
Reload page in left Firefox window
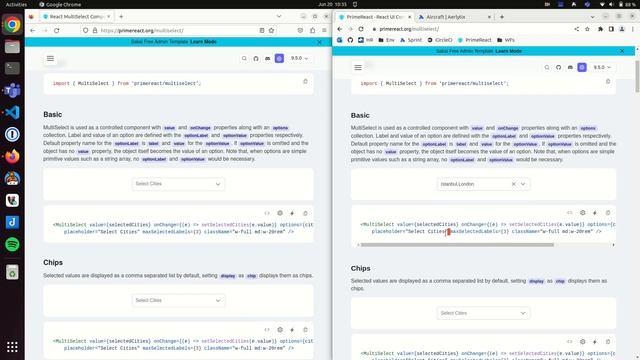tap(57, 31)
